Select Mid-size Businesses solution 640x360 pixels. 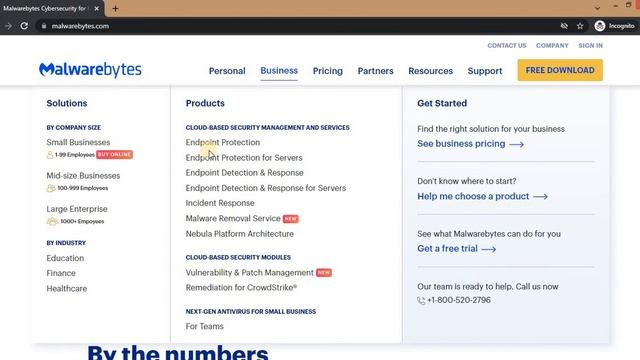83,176
